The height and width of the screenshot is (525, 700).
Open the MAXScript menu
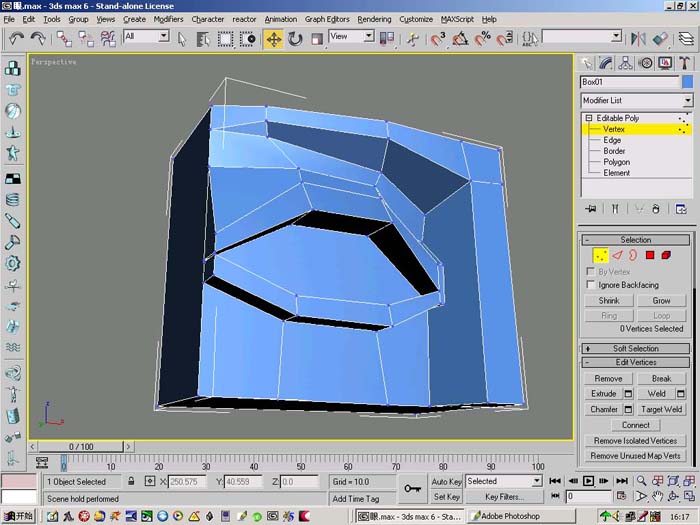tap(457, 19)
